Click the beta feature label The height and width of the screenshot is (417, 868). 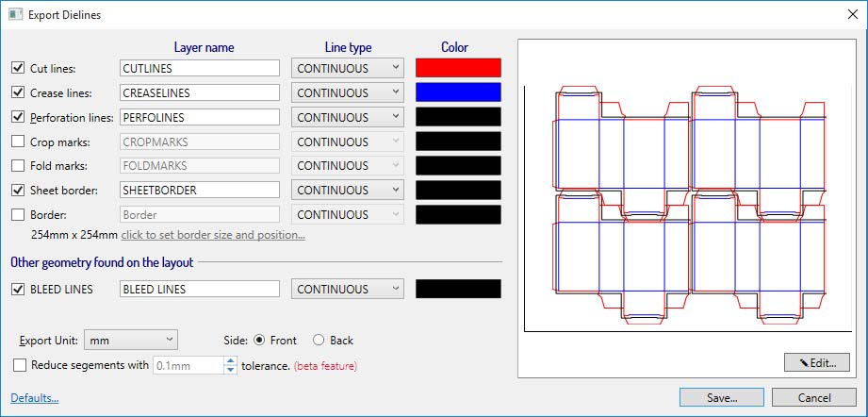tap(325, 366)
